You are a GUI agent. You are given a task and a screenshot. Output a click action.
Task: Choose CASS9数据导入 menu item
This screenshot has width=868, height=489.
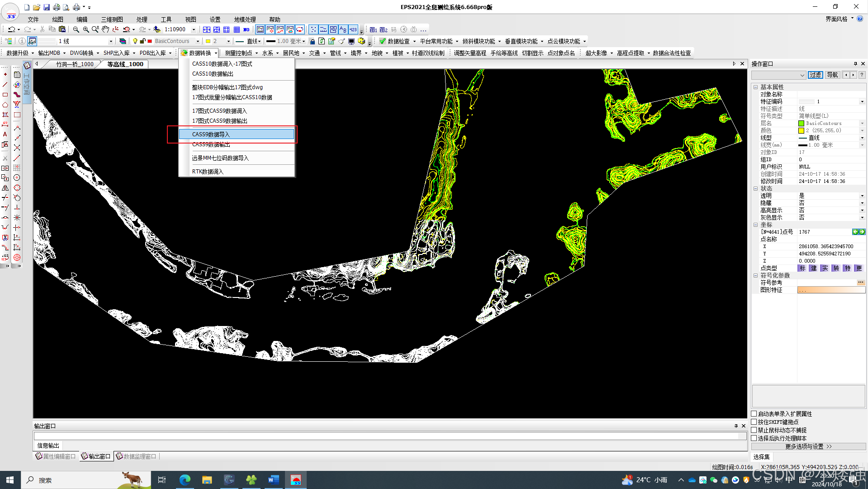click(x=237, y=134)
